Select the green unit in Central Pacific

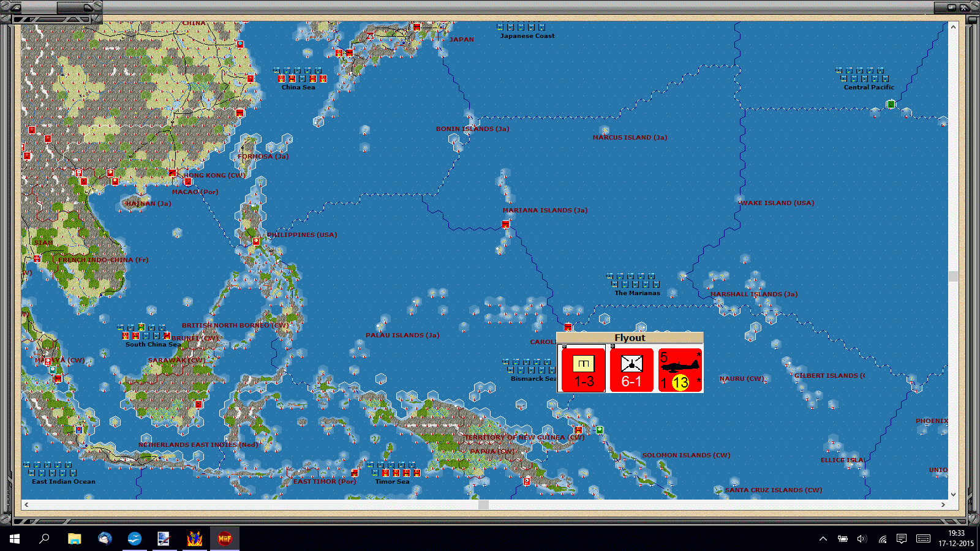[x=891, y=105]
